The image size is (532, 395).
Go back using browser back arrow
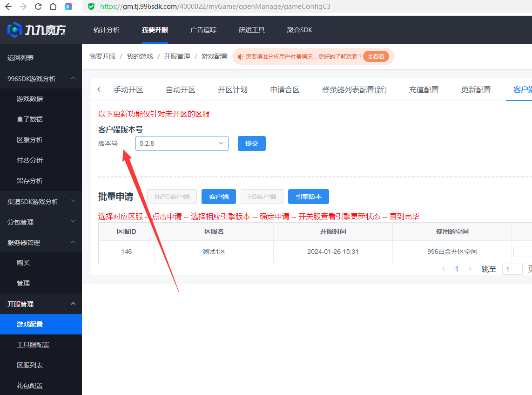pyautogui.click(x=8, y=7)
